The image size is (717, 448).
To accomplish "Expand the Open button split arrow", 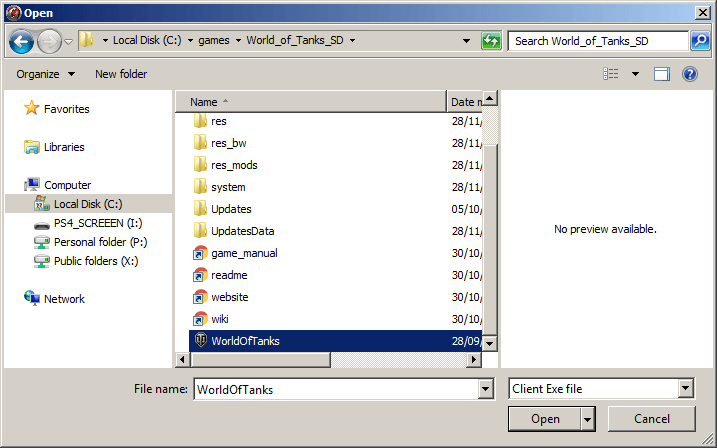I will [x=588, y=419].
